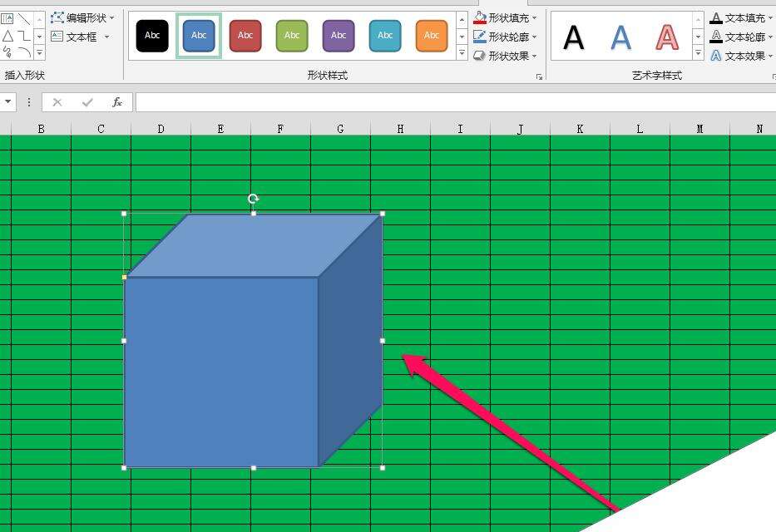Select column E header
Screen dimensions: 776x532
[x=220, y=129]
